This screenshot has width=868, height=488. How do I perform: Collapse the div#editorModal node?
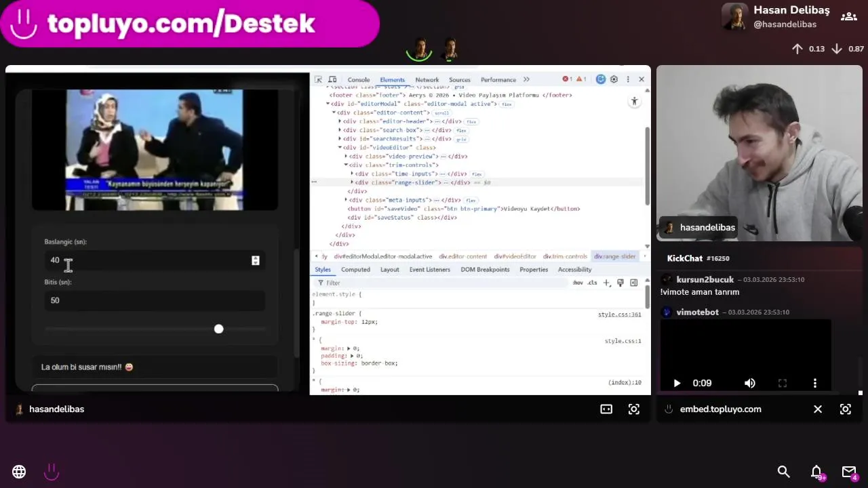[x=328, y=104]
